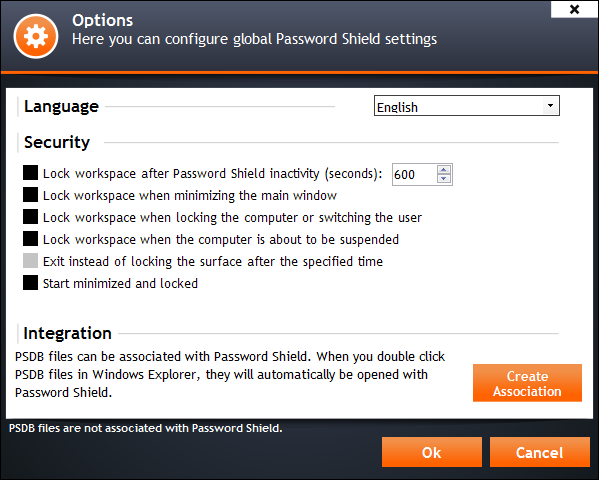Decrease inactivity seconds with down arrow
Screen dimensions: 599x480
point(444,179)
